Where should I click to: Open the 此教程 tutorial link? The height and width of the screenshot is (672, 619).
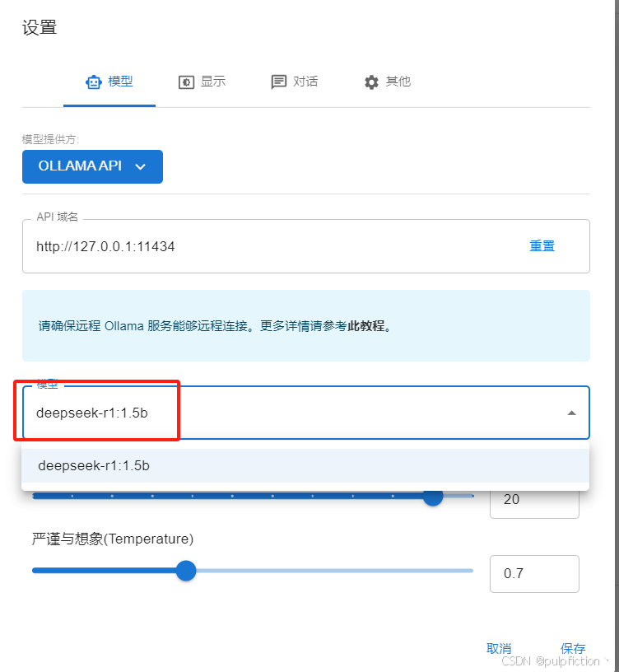coord(366,326)
